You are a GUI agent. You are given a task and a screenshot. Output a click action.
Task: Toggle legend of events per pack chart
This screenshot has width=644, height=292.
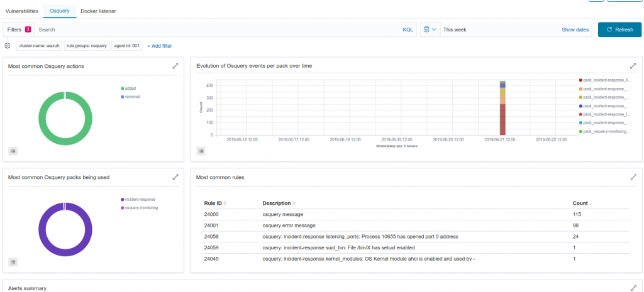pyautogui.click(x=201, y=151)
